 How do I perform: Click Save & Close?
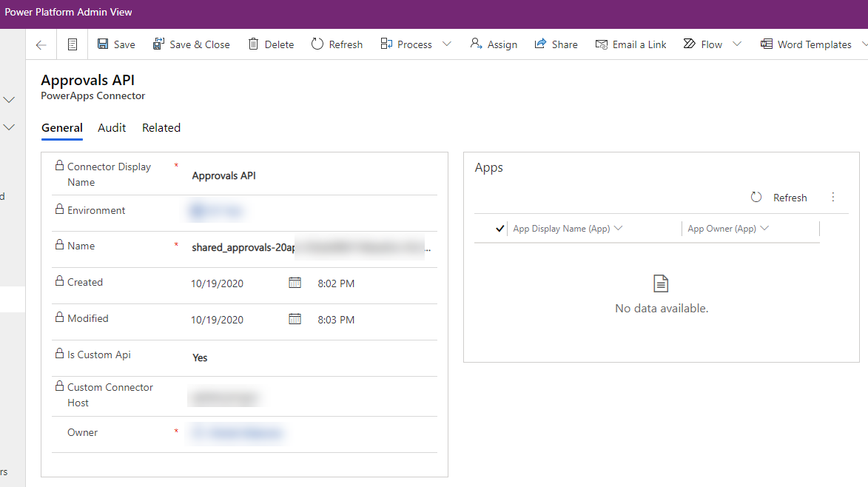(191, 44)
